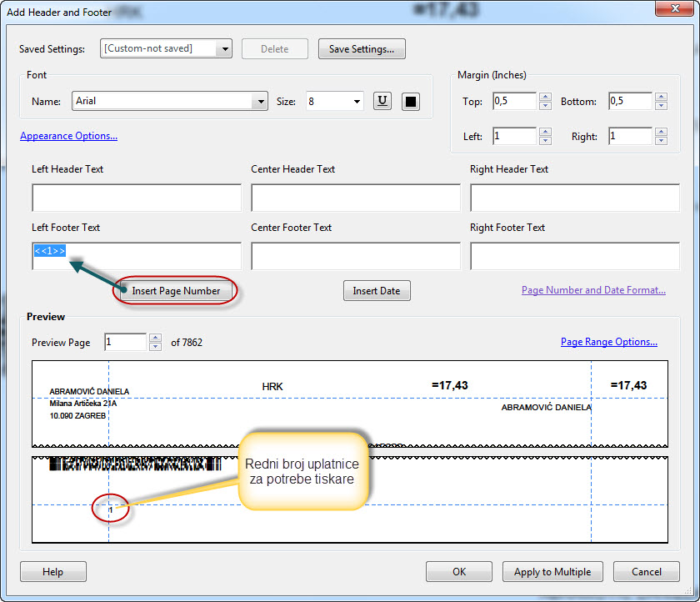Open the font Size dropdown
The image size is (700, 602).
coord(357,102)
